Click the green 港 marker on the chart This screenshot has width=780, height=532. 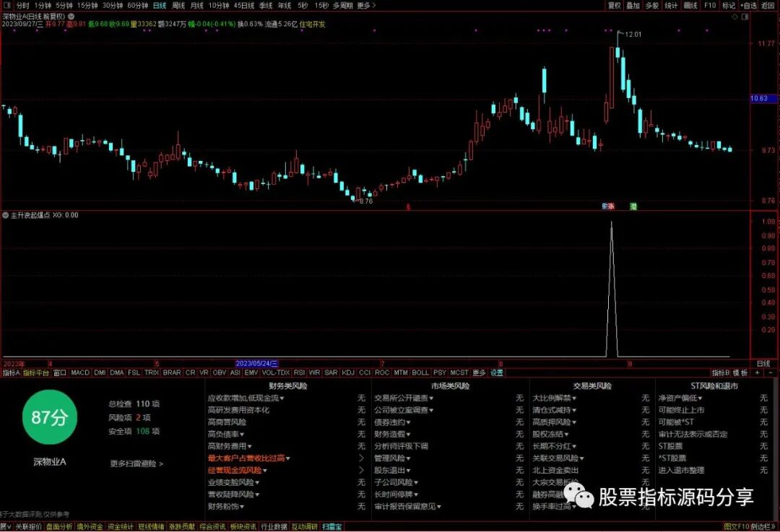point(633,206)
